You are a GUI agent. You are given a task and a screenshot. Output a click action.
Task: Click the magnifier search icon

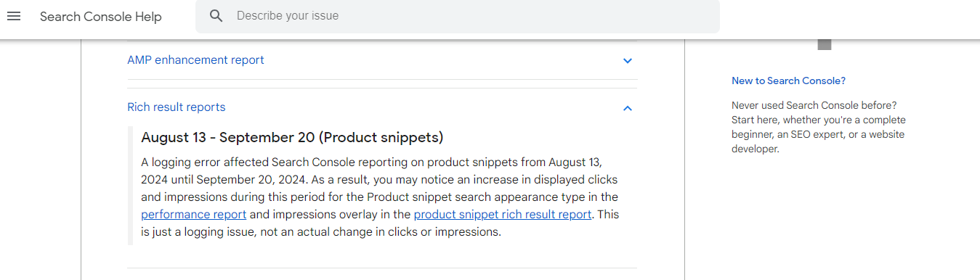pos(216,16)
